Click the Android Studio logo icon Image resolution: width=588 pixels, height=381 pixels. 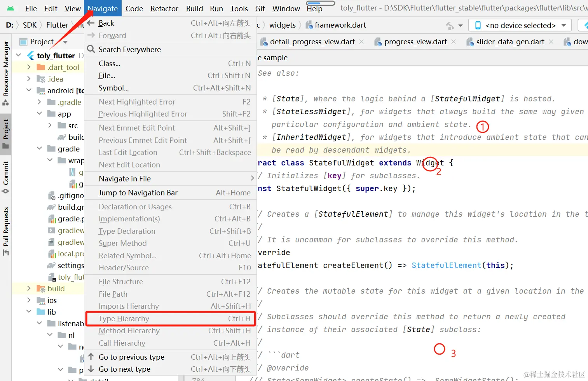point(10,8)
